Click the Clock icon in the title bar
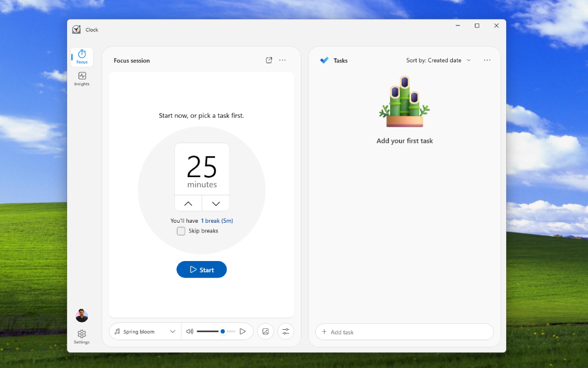This screenshot has width=588, height=368. coord(76,29)
